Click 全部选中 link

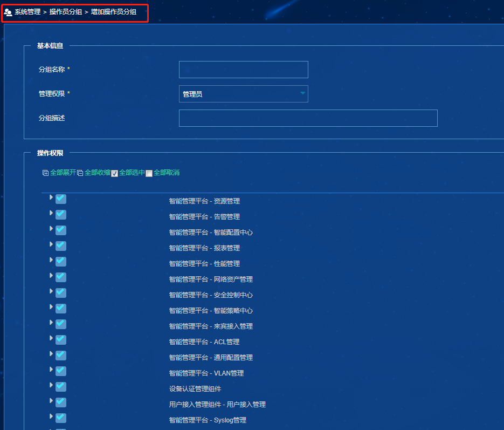click(x=132, y=173)
